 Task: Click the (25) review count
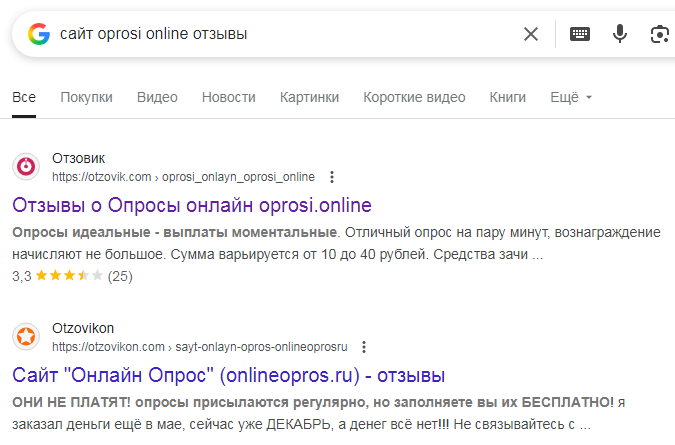coord(120,276)
